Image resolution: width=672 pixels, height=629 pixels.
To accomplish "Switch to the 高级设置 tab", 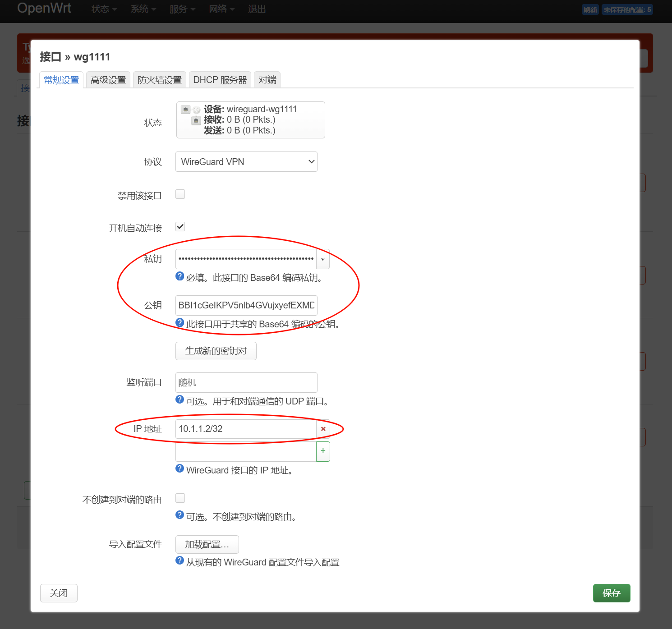I will coord(108,80).
